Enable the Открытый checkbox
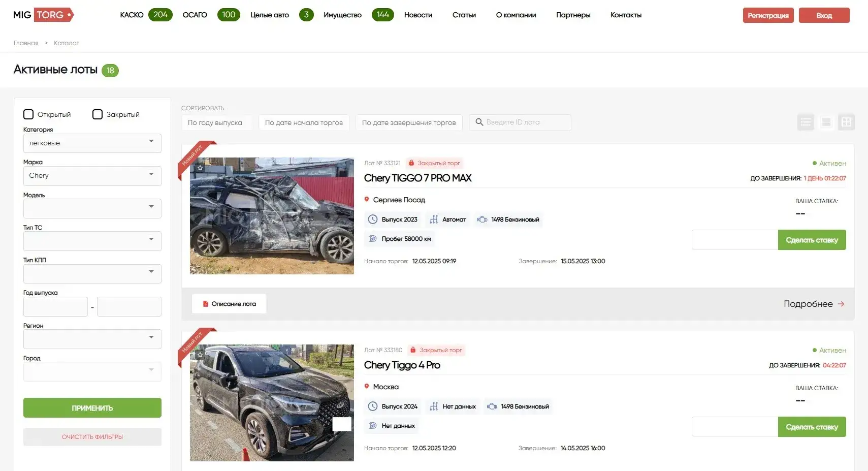 [x=29, y=114]
